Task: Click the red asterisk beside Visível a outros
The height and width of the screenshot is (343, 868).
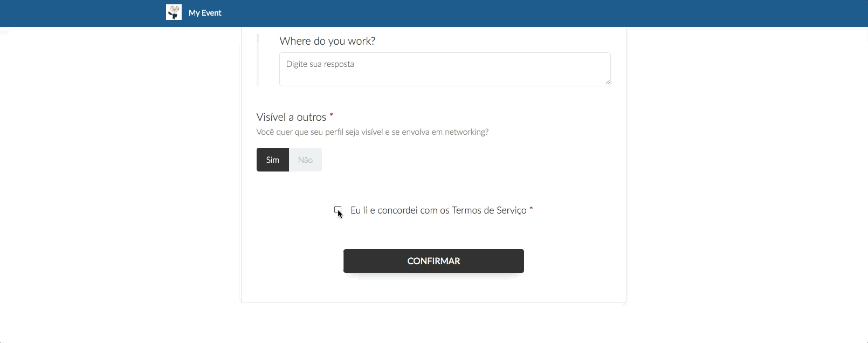Action: tap(331, 115)
